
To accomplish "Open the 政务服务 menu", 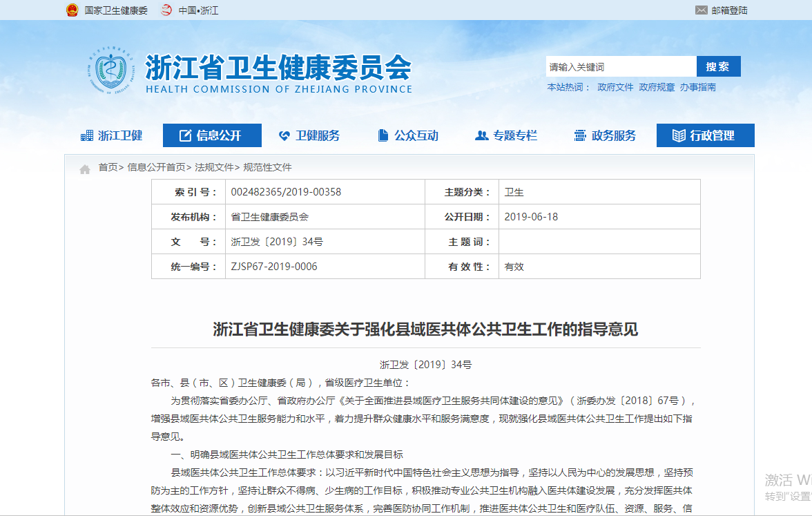I will [x=606, y=135].
